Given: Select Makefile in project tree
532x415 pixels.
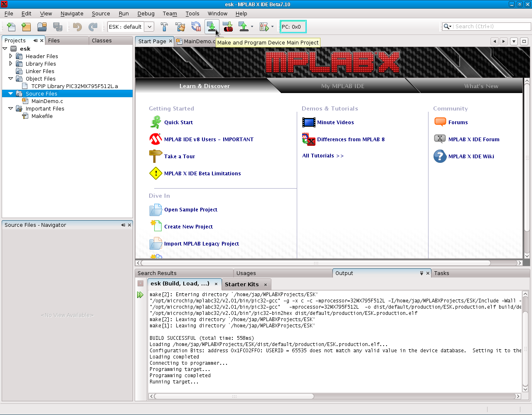Looking at the screenshot, I should 42,116.
